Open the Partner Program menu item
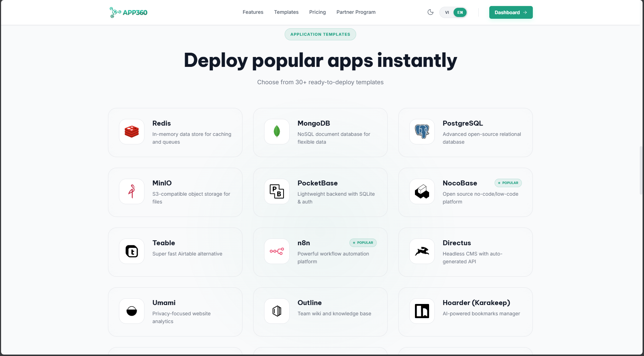This screenshot has height=356, width=644. (x=356, y=12)
